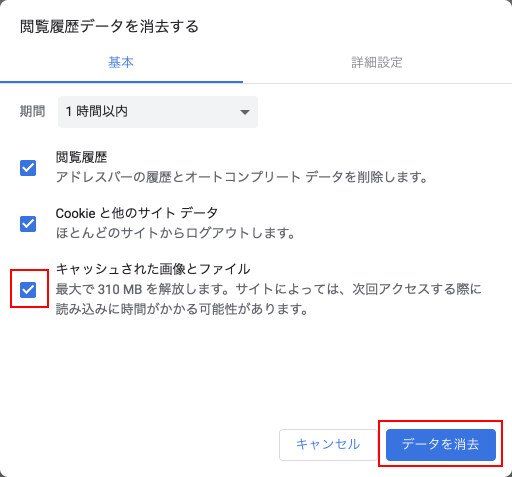The width and height of the screenshot is (512, 477).
Task: Select the 基本 tab
Action: (121, 62)
